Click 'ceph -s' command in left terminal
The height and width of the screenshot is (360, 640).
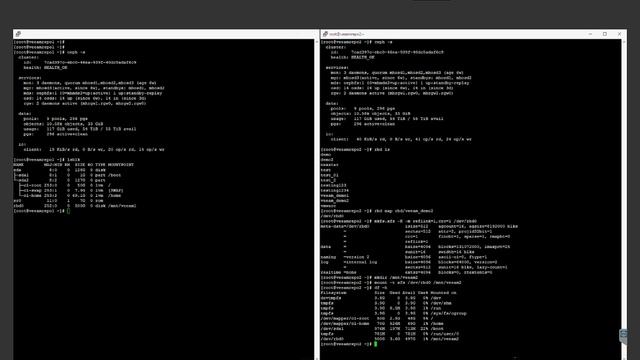pos(76,52)
